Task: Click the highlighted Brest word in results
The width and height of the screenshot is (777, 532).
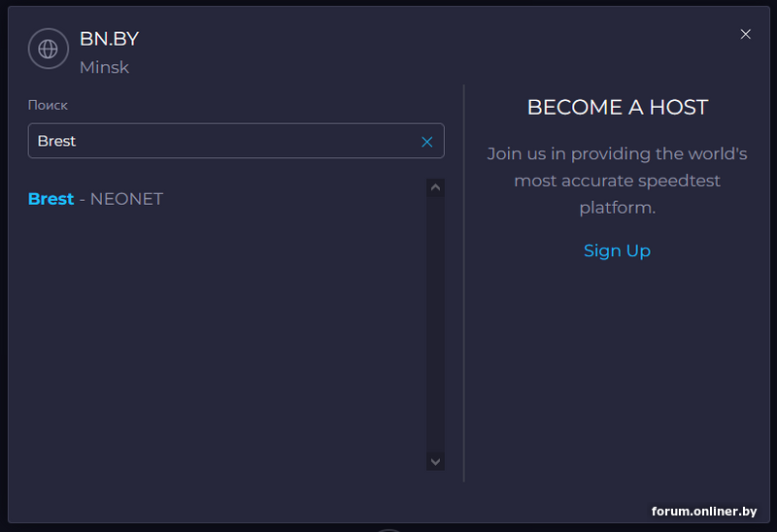Action: click(51, 199)
